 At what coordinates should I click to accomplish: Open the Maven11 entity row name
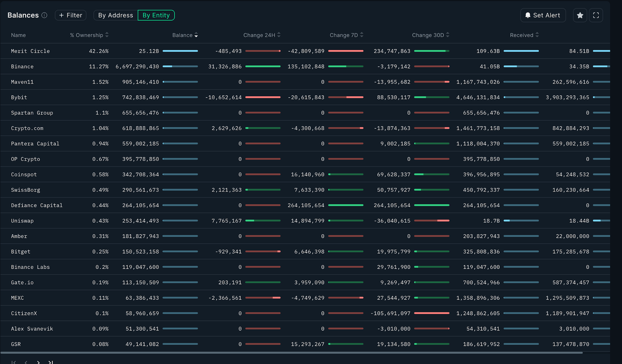pos(22,82)
